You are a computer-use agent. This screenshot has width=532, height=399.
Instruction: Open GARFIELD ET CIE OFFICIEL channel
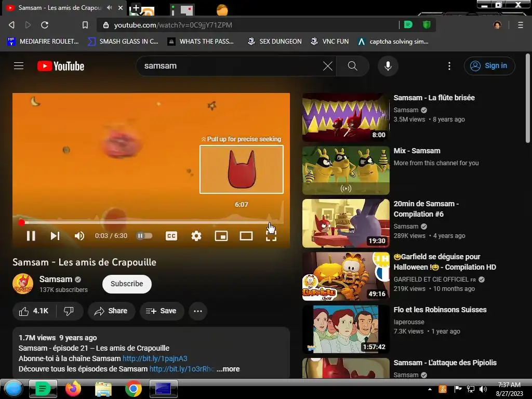click(x=435, y=280)
